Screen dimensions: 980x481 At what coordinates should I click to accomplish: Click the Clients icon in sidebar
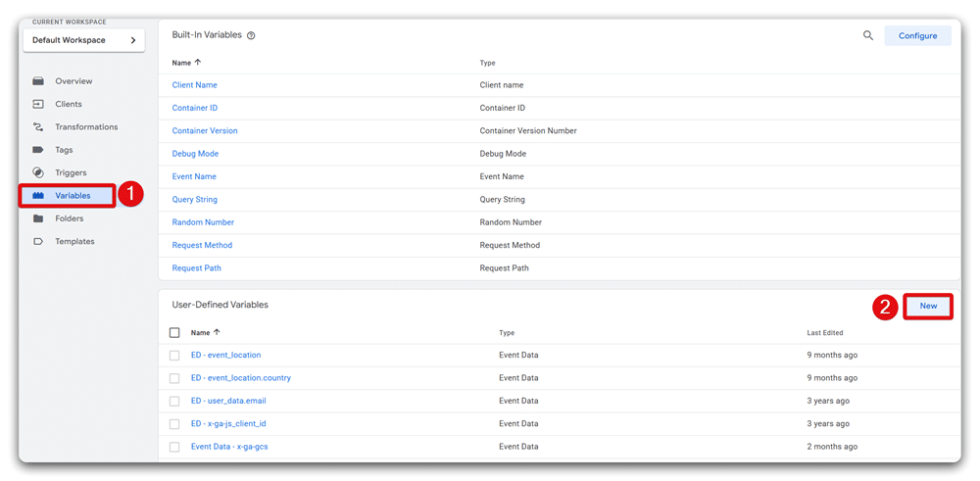pos(38,104)
